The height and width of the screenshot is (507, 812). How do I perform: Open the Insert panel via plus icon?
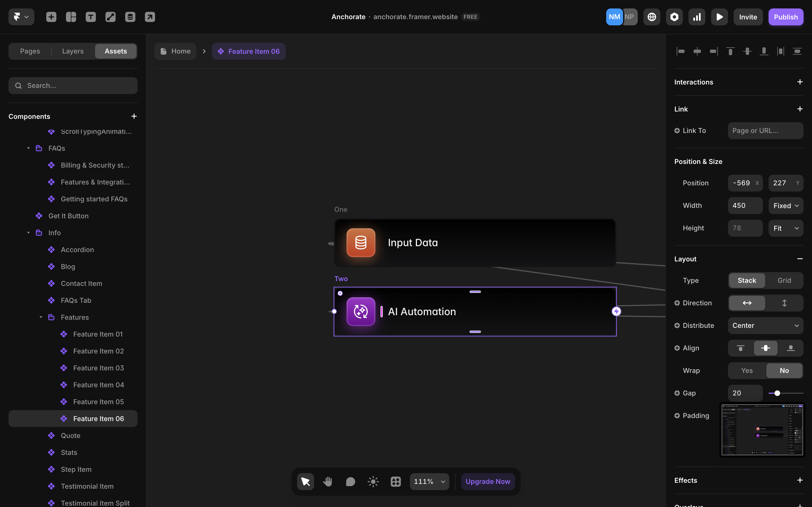click(x=51, y=17)
